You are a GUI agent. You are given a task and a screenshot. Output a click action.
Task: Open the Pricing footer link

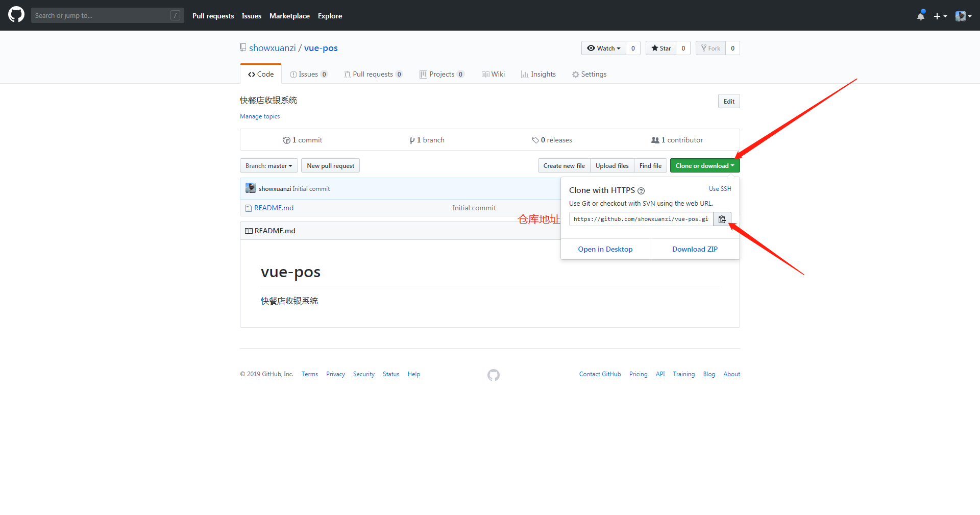(x=638, y=374)
